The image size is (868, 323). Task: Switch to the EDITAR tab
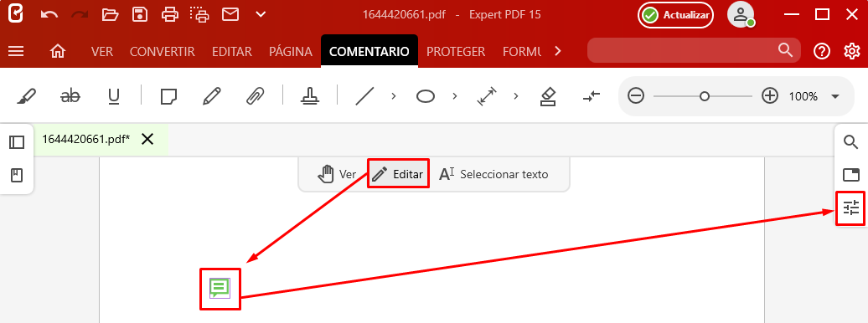(232, 51)
